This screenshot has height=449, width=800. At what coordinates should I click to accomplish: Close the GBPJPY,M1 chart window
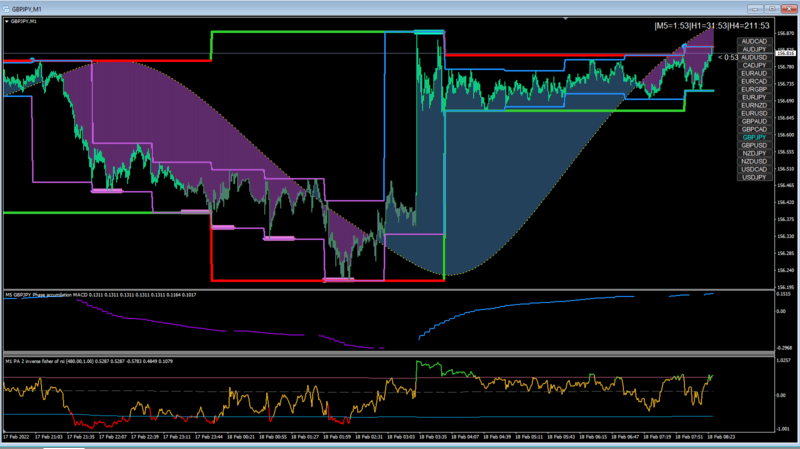789,9
